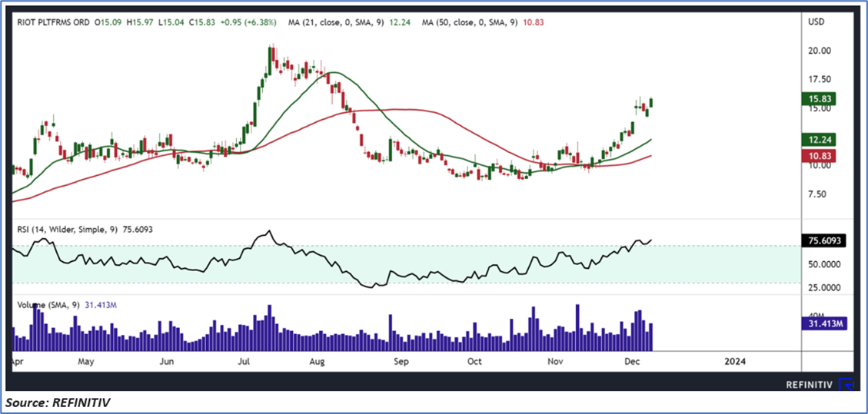The height and width of the screenshot is (414, 868).
Task: Click the Refinitiv logo icon
Action: click(846, 384)
